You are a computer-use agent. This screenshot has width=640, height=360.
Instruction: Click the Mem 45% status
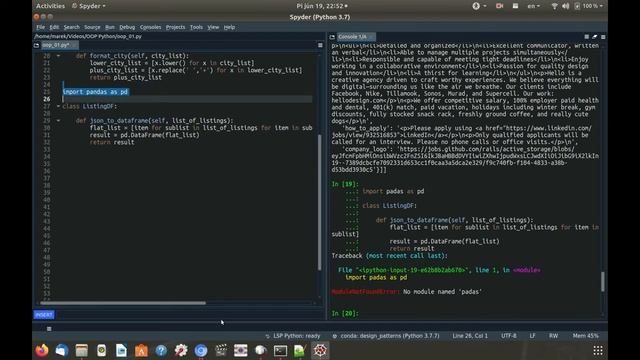(x=585, y=336)
